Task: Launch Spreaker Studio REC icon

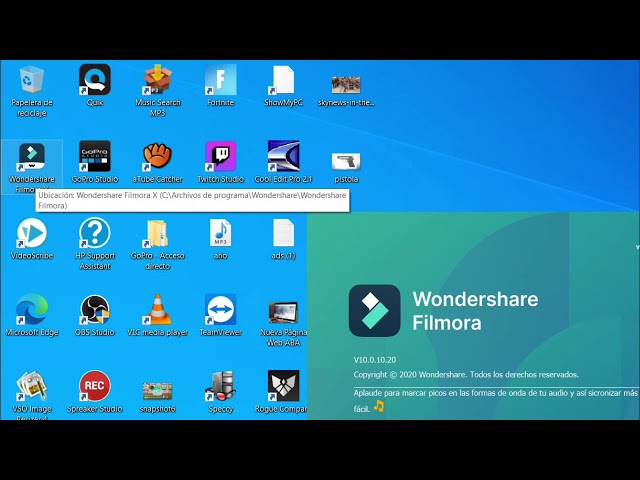Action: pyautogui.click(x=95, y=391)
